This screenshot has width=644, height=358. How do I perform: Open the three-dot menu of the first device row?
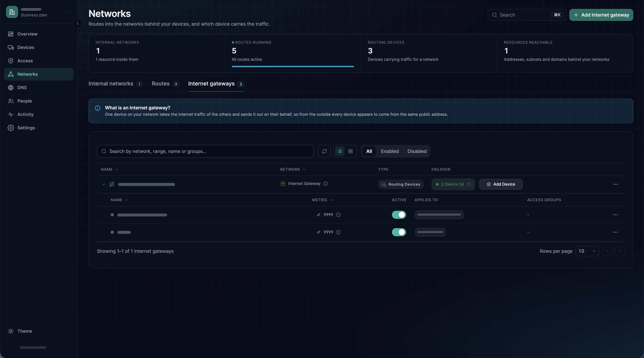615,215
